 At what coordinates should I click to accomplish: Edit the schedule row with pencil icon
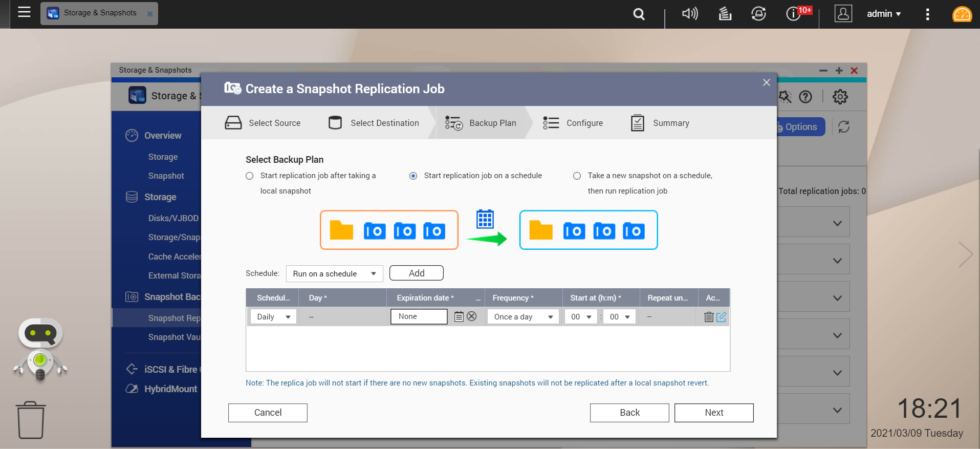pos(721,317)
